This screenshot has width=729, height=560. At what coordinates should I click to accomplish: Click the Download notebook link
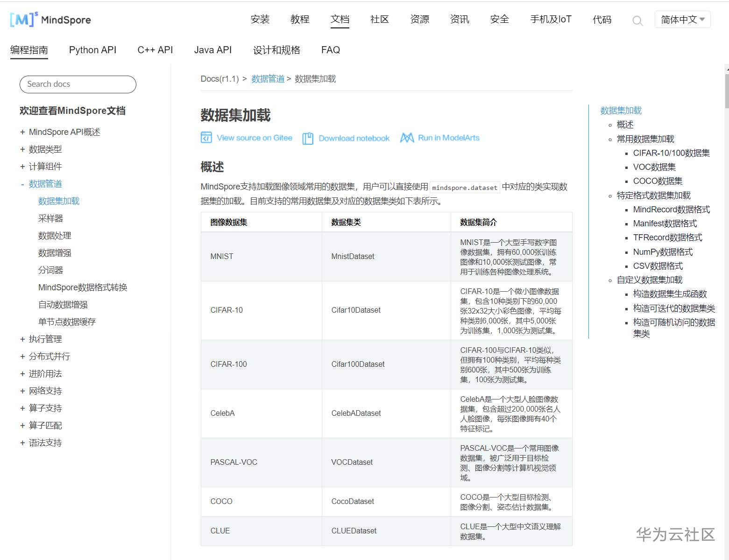tap(354, 138)
